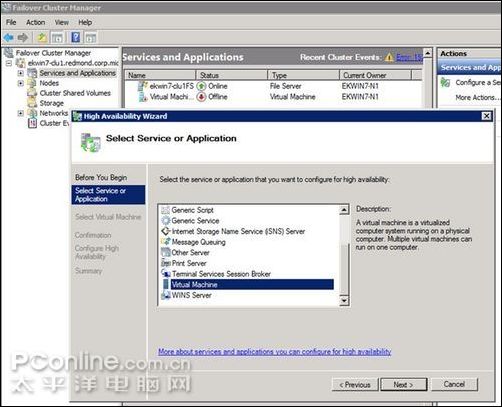This screenshot has height=407, width=502.
Task: Click the Forward arrow toolbar icon
Action: 23,37
